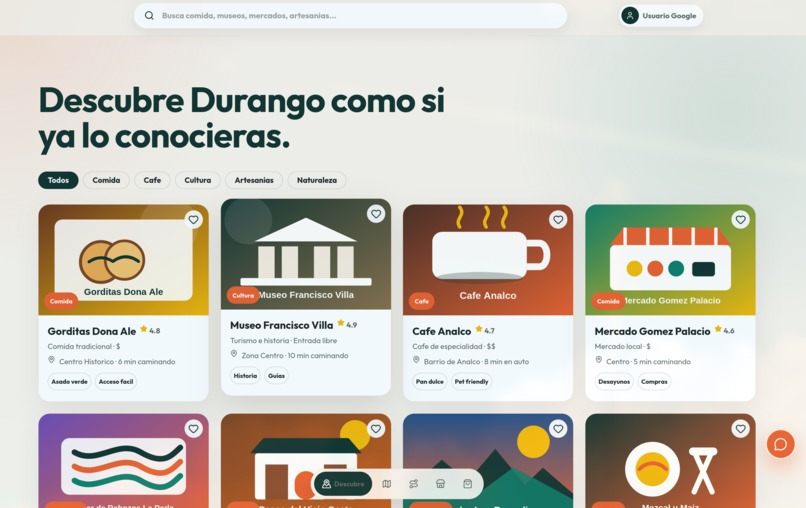Favorite Gorditas Dona Ale with heart
The image size is (806, 508).
tap(193, 220)
